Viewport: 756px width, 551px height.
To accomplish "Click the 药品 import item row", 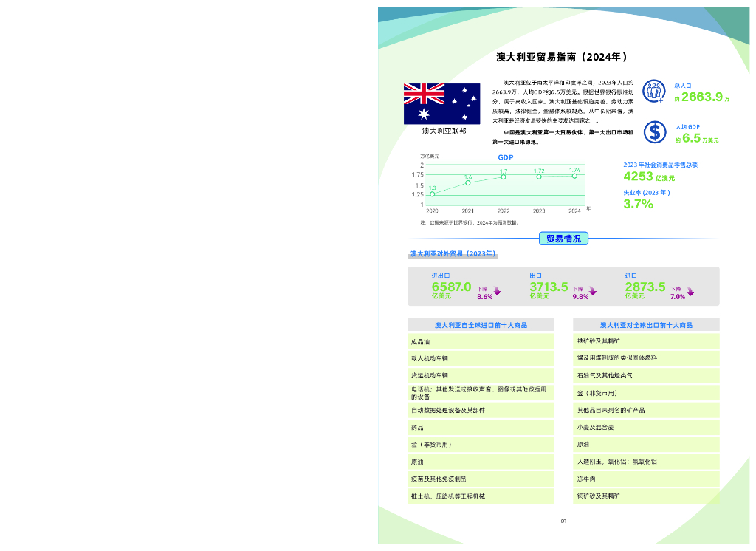I will [481, 427].
